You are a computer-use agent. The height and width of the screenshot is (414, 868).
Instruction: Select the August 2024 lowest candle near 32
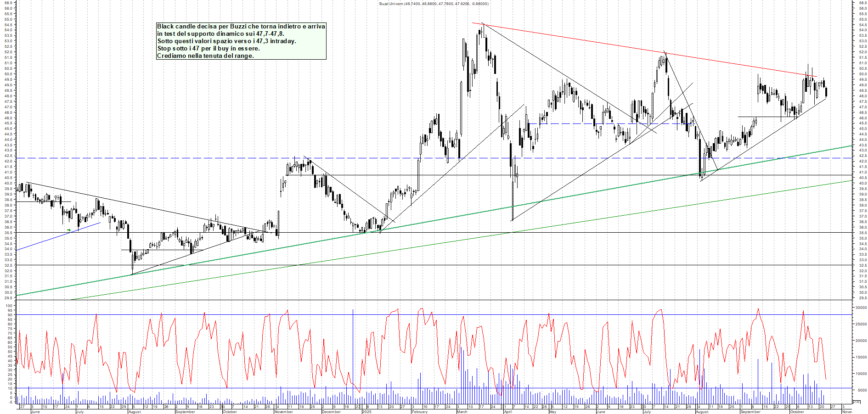coord(132,264)
